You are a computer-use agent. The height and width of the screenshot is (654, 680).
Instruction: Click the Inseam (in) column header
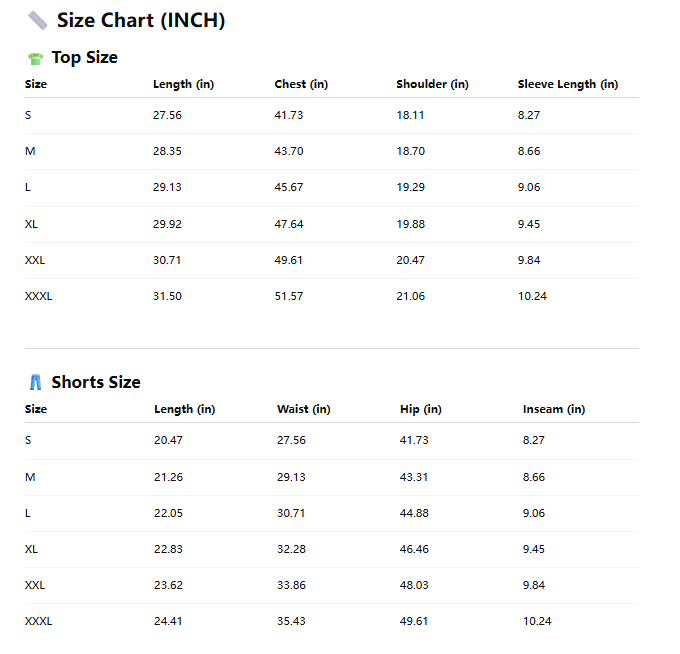point(553,409)
